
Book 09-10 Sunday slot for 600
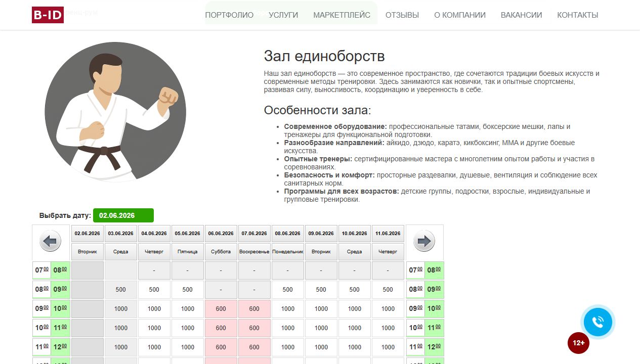(x=254, y=309)
